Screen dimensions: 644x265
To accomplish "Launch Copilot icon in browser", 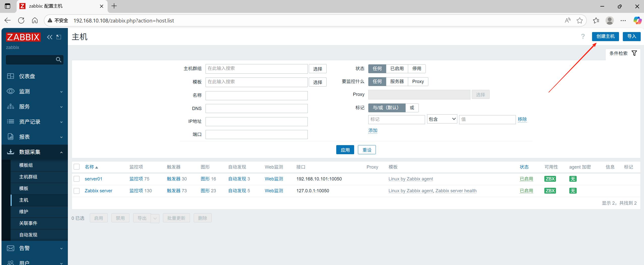I will 637,20.
